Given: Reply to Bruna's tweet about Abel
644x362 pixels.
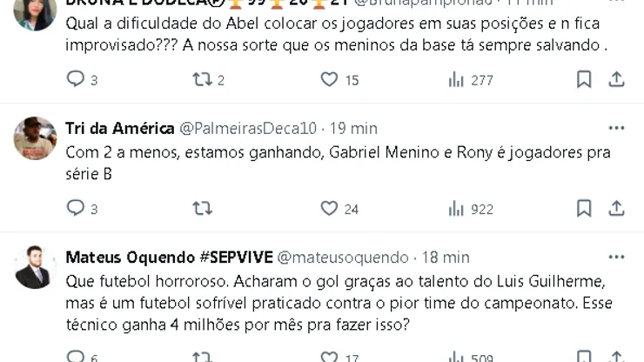Looking at the screenshot, I should [76, 80].
